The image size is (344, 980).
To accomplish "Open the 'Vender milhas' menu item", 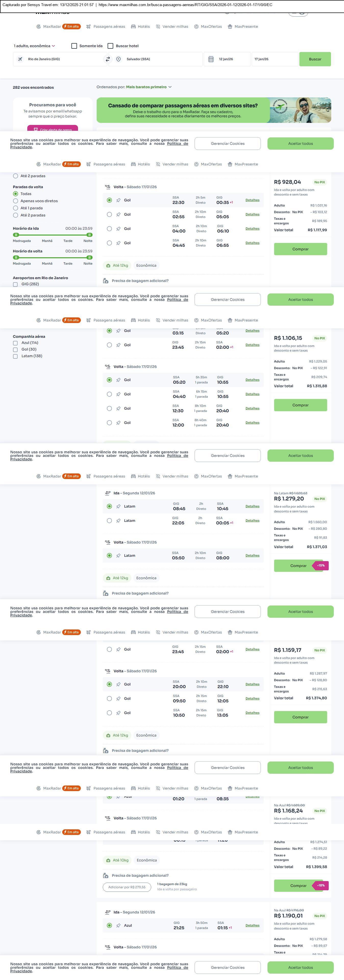I will pos(175,27).
